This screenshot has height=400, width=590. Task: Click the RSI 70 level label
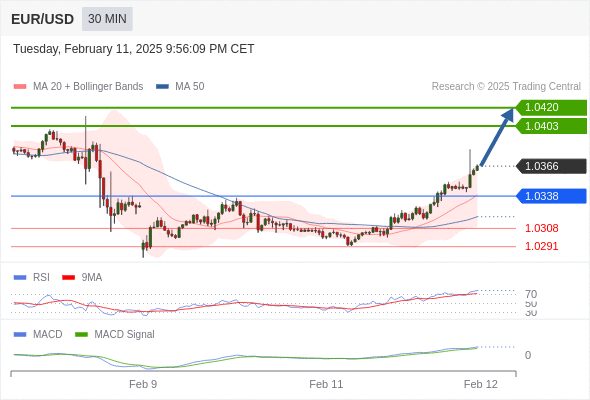[531, 294]
